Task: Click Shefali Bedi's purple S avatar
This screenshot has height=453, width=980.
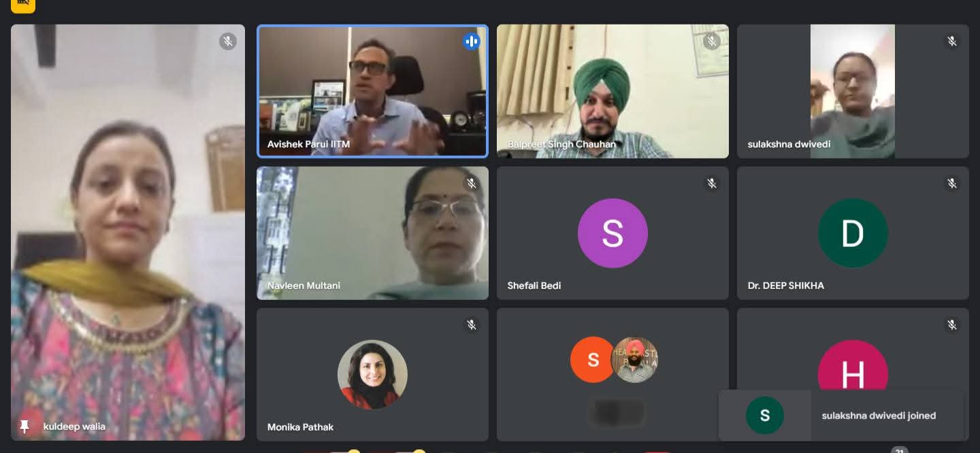Action: tap(612, 233)
